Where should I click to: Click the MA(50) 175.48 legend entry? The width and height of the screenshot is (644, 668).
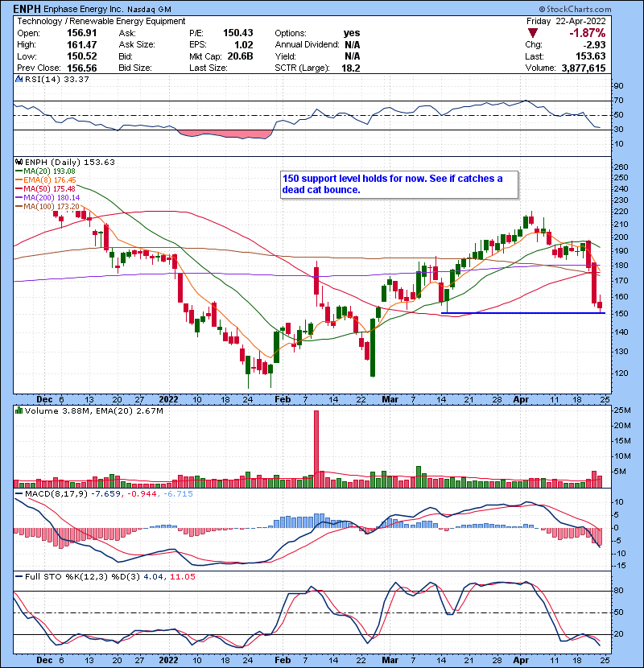[x=46, y=188]
